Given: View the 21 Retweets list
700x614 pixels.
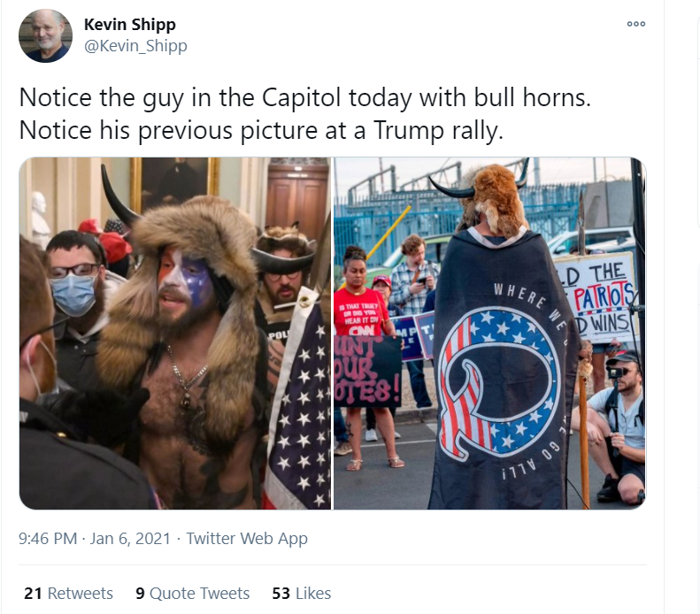Looking at the screenshot, I should click(x=68, y=594).
